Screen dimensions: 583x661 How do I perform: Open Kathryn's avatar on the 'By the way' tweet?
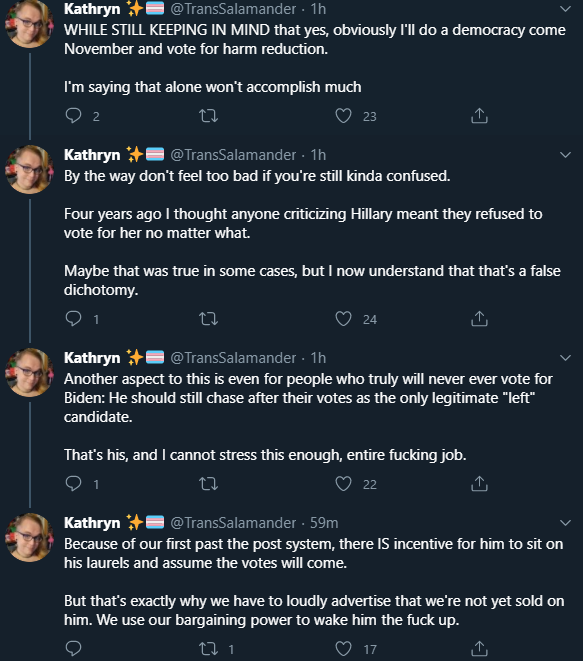pyautogui.click(x=29, y=169)
